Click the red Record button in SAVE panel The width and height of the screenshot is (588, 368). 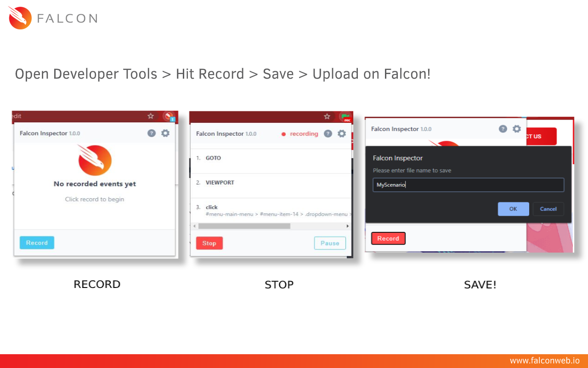pos(388,238)
